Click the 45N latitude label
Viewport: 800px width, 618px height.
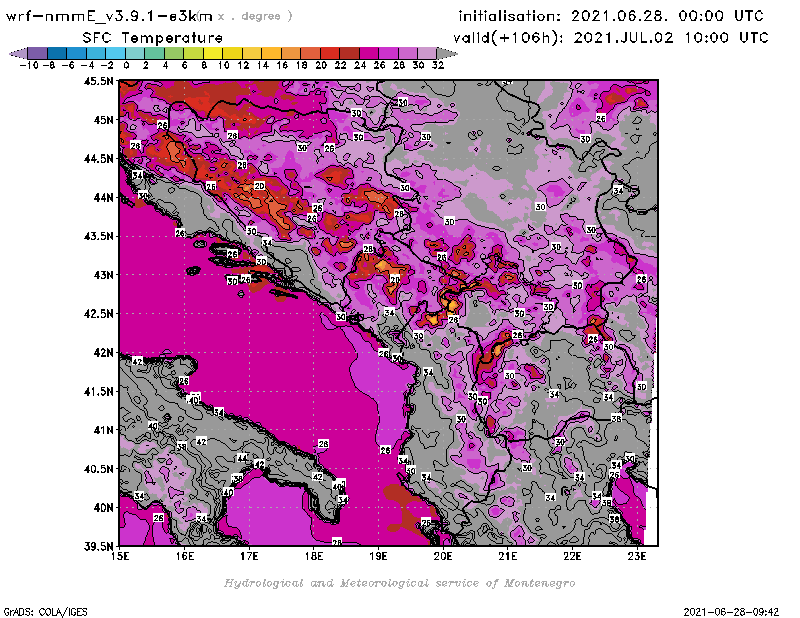pos(103,120)
